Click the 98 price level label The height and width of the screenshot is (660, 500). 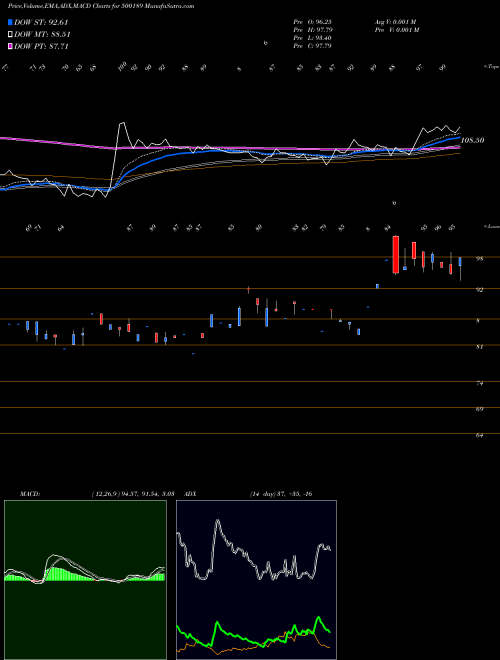(479, 259)
